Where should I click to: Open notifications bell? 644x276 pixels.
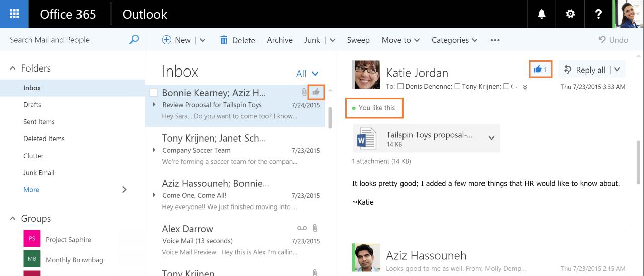coord(542,14)
